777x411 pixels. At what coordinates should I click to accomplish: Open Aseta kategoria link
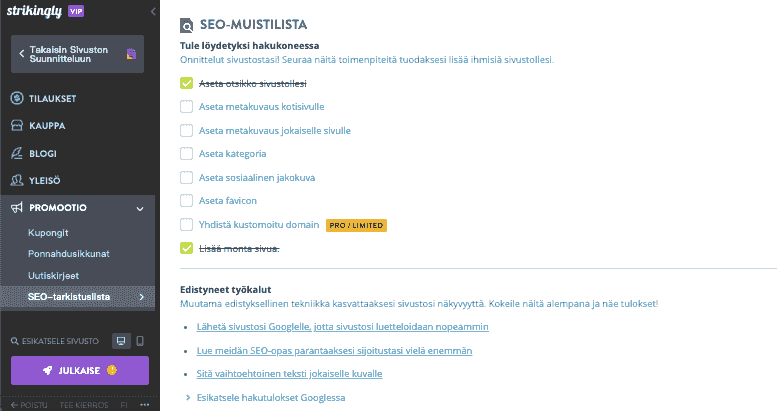click(x=232, y=154)
